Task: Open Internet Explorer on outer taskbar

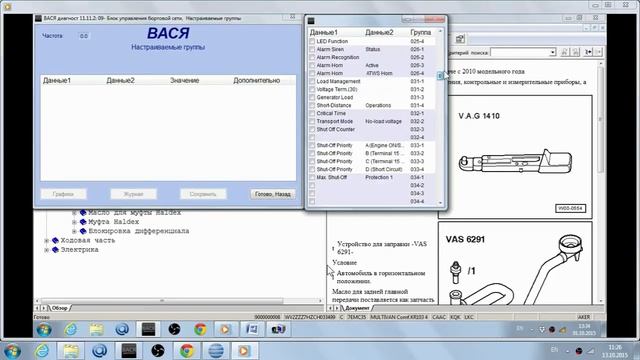Action: coord(42,351)
